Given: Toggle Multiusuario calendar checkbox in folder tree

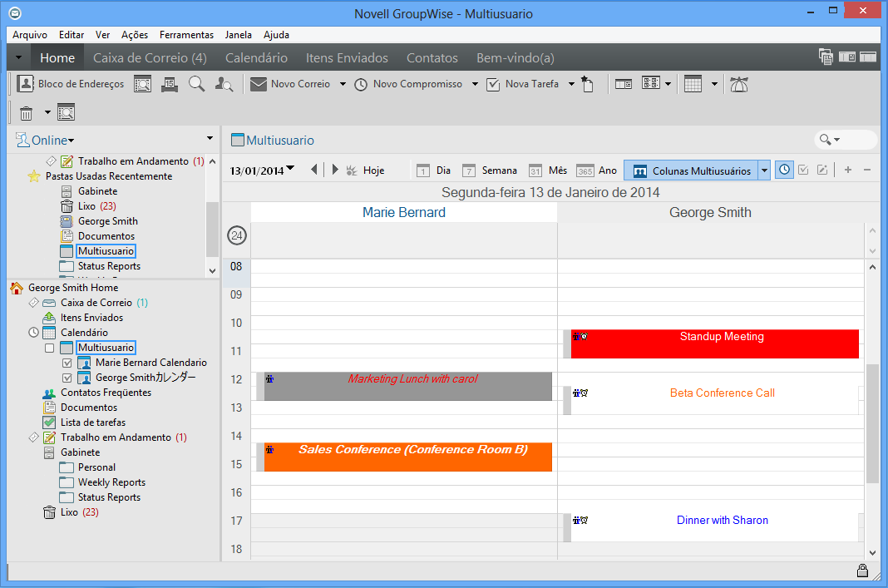Looking at the screenshot, I should click(50, 348).
